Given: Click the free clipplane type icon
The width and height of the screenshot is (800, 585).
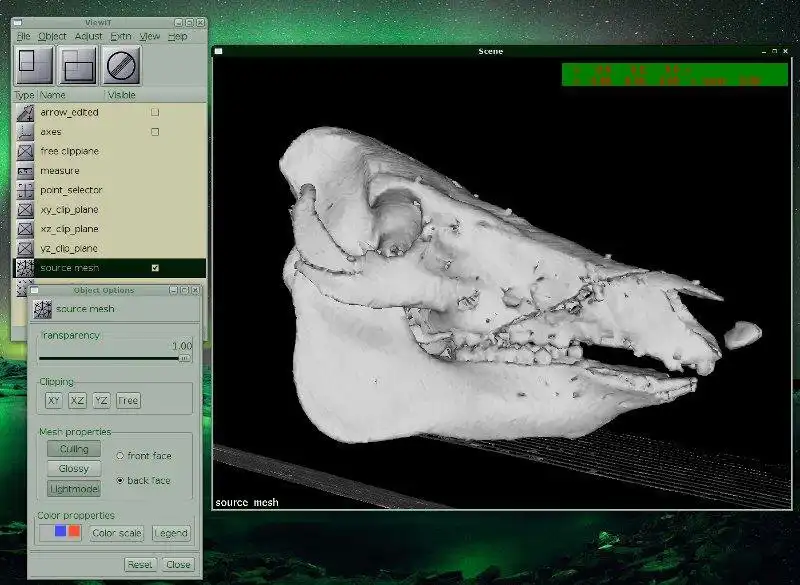Looking at the screenshot, I should click(26, 151).
